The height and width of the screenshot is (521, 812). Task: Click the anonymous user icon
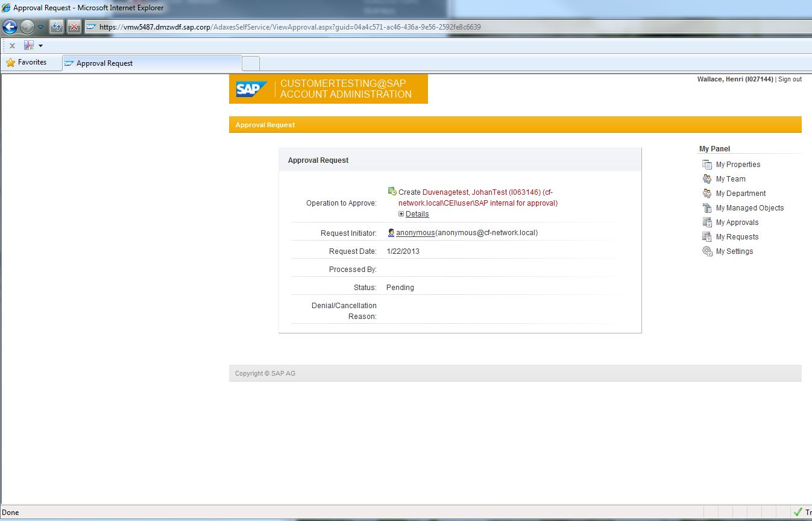click(391, 232)
